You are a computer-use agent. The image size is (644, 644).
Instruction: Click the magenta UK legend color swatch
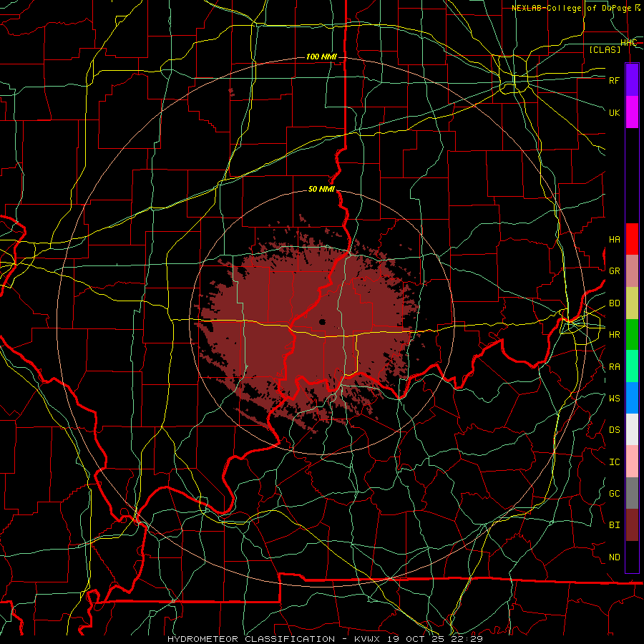pyautogui.click(x=632, y=112)
